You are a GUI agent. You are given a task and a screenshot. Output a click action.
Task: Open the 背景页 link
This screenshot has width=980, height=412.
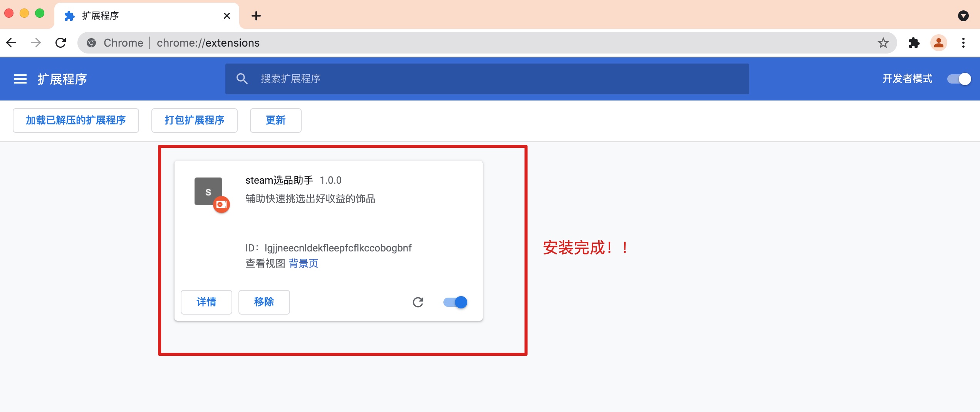point(304,263)
